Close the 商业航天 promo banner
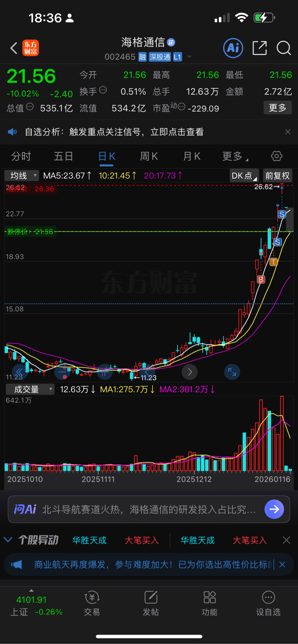Image resolution: width=298 pixels, height=644 pixels. click(x=282, y=565)
